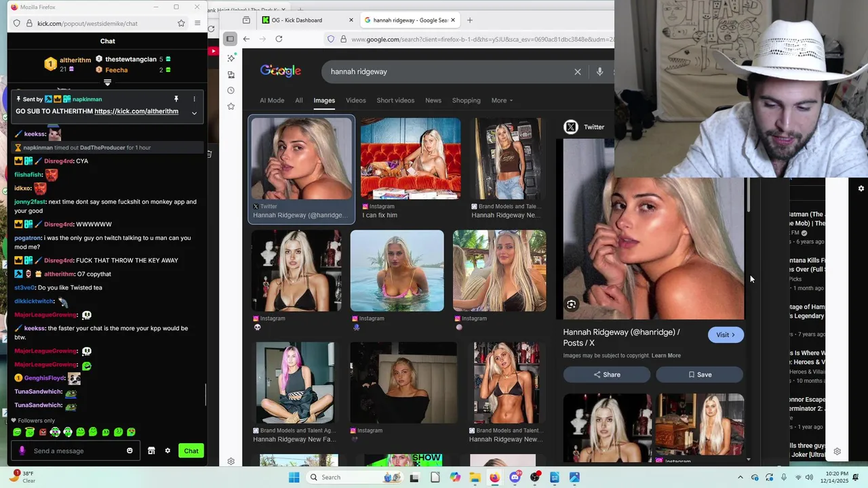Go back with browser back arrow
The image size is (868, 488).
click(246, 39)
